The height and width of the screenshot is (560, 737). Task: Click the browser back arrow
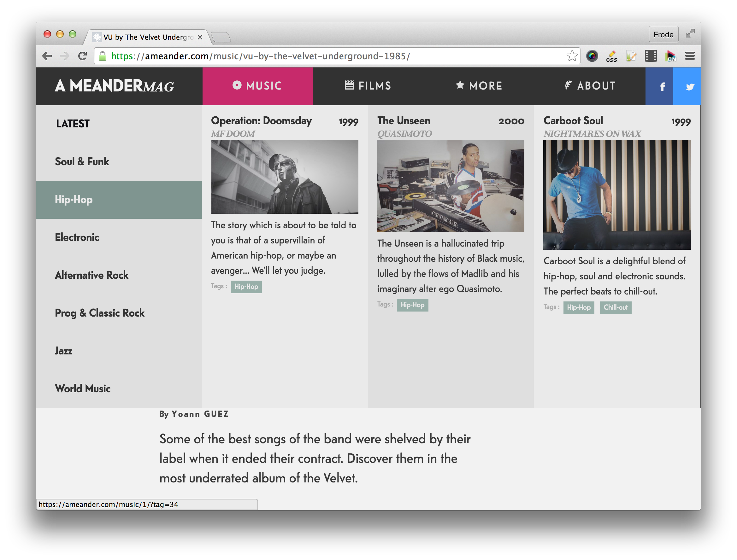(x=47, y=56)
